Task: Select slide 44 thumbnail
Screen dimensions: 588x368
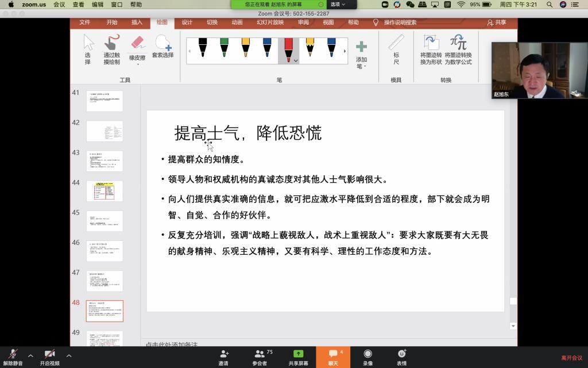Action: [105, 191]
